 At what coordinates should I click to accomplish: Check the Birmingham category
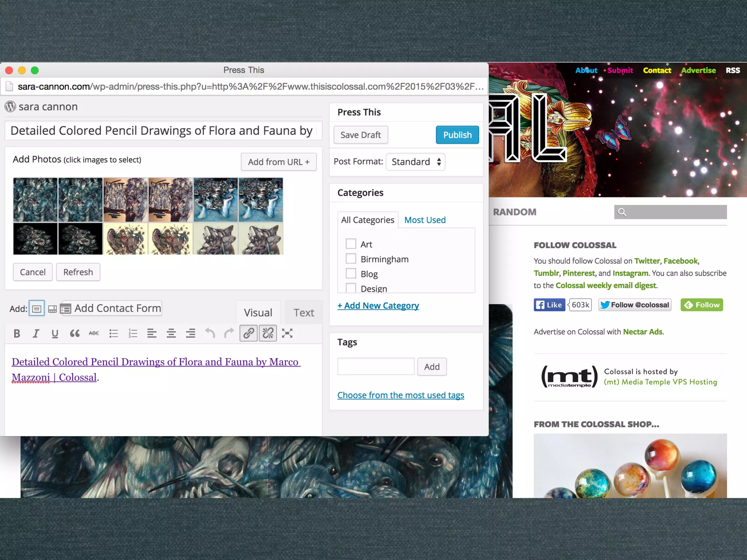click(x=351, y=258)
